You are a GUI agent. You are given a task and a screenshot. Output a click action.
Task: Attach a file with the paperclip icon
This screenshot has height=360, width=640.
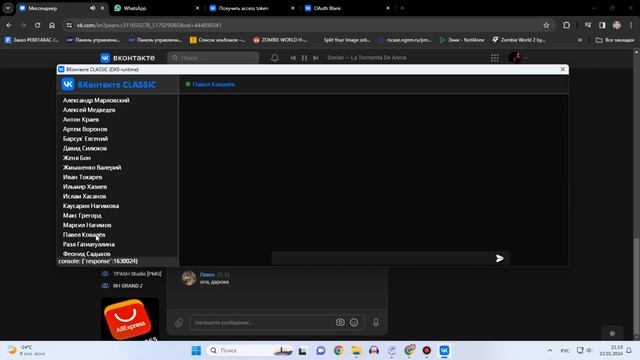pos(179,323)
